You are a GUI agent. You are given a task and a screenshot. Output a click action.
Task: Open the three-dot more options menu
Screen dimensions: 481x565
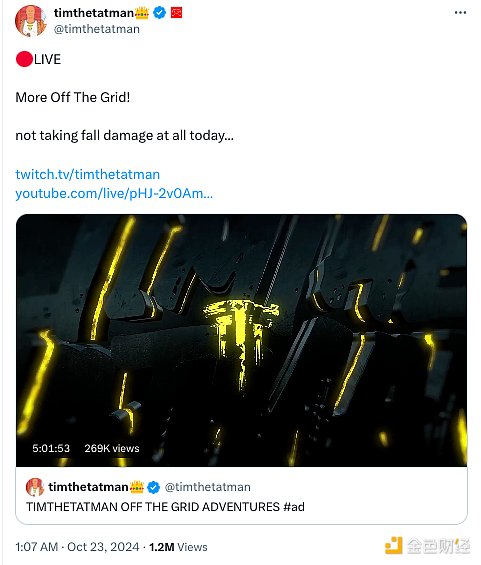(x=460, y=13)
